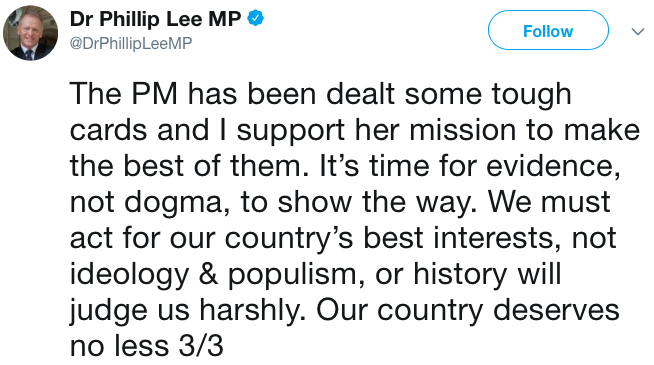Click "The PM" at the tweet start
Viewport: 654px width, 365px height.
click(124, 94)
